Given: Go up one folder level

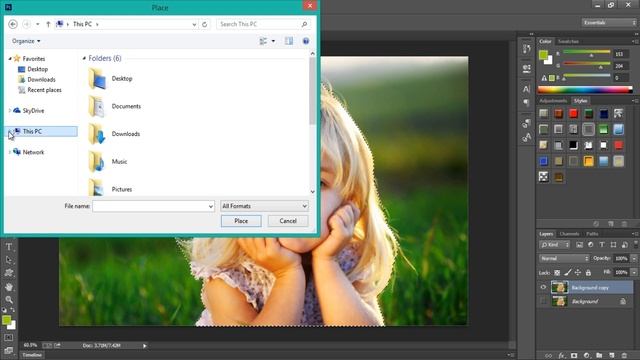Looking at the screenshot, I should 48,24.
